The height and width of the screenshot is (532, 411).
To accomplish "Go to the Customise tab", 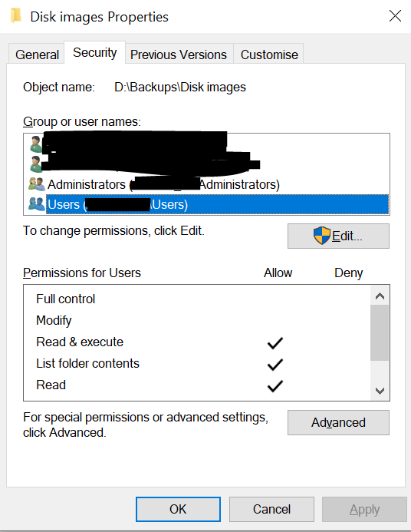I will coord(269,55).
